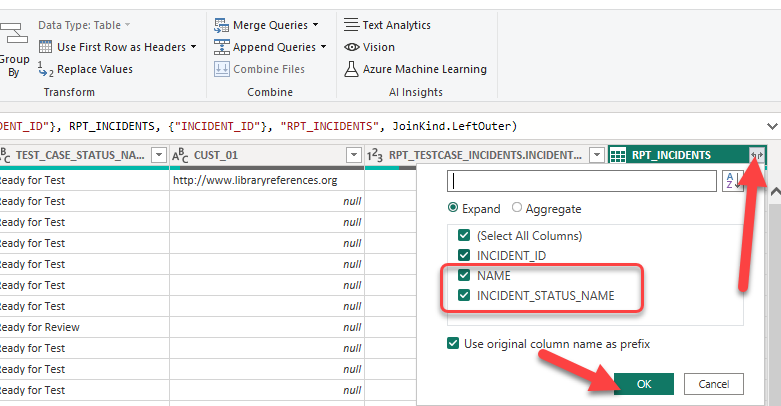Select the Aggregate radio option
This screenshot has width=781, height=406.
click(x=517, y=207)
